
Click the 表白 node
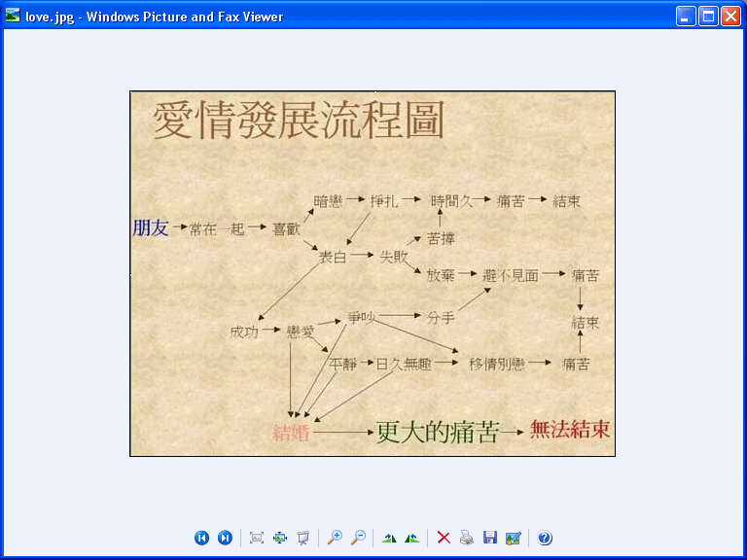(332, 257)
